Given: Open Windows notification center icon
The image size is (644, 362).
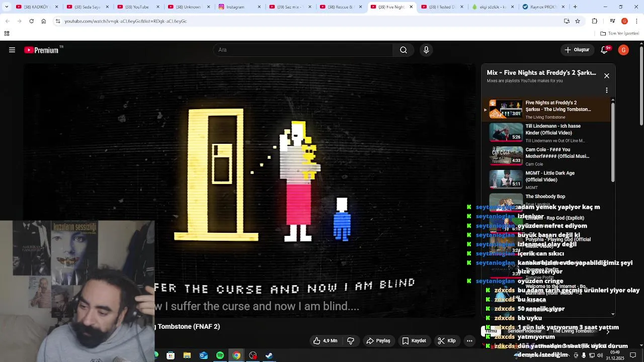Looking at the screenshot, I should tap(633, 355).
